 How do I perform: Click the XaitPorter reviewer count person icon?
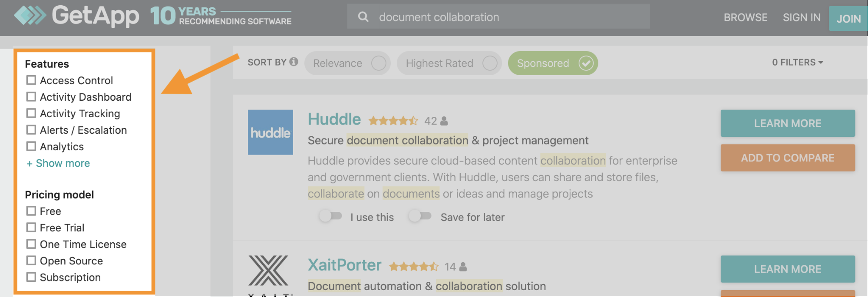click(463, 267)
